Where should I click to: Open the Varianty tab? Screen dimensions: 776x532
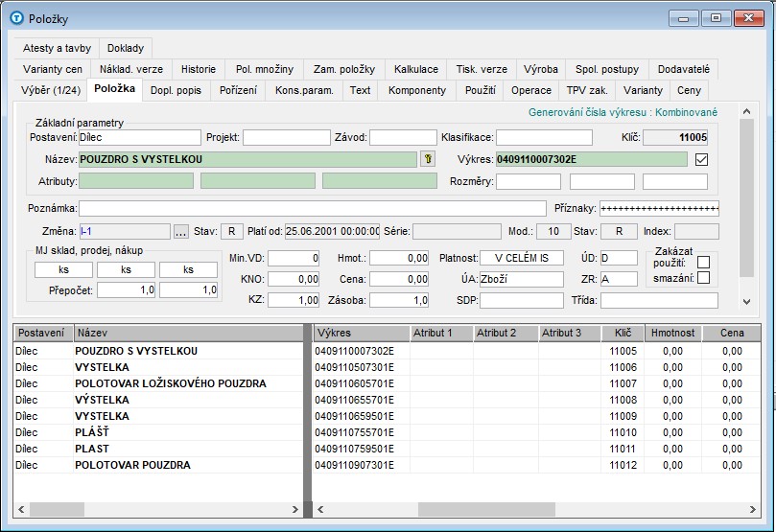click(643, 90)
